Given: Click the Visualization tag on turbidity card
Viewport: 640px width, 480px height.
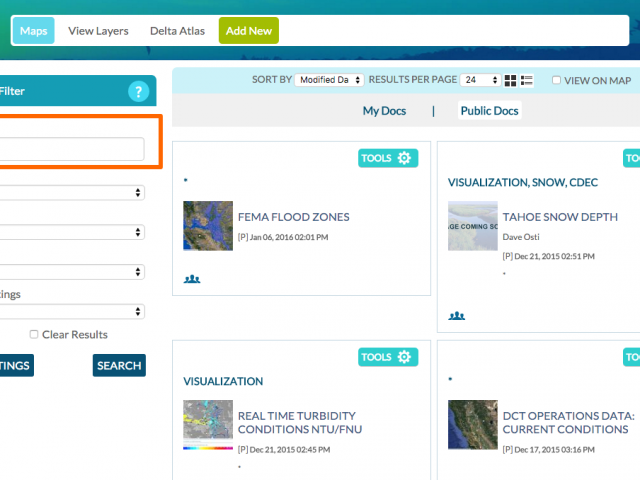Looking at the screenshot, I should [x=223, y=381].
